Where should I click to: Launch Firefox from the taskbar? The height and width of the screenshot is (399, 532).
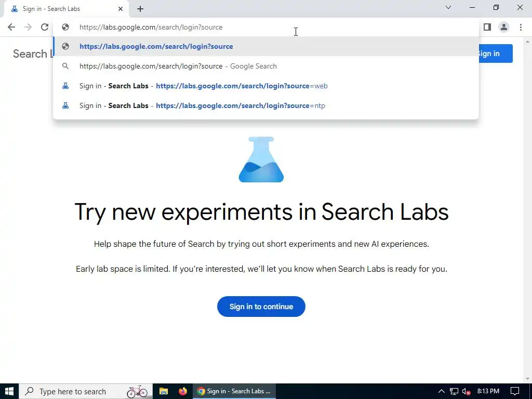[182, 391]
